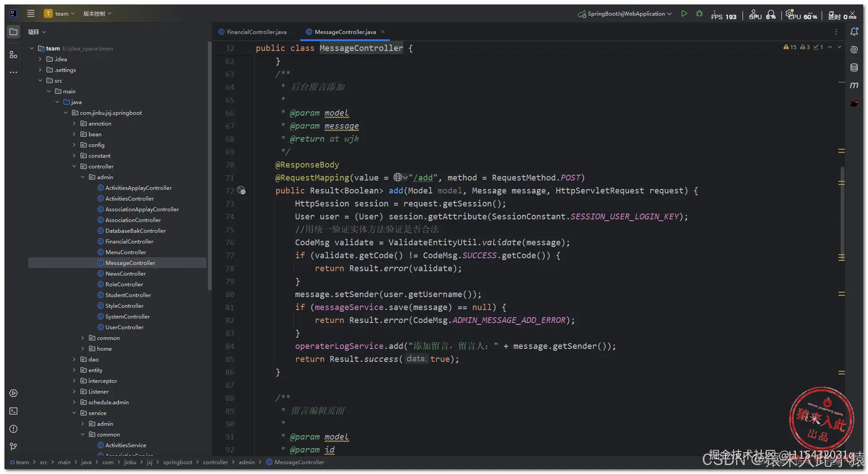Jump to previous highlighted problem arrow
This screenshot has height=474, width=868.
pyautogui.click(x=830, y=47)
